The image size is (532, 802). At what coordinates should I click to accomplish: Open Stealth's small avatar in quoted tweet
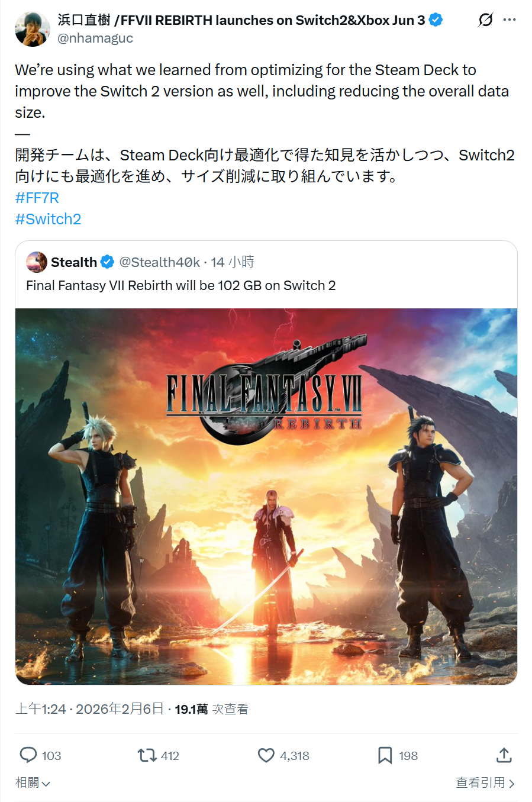click(x=37, y=262)
